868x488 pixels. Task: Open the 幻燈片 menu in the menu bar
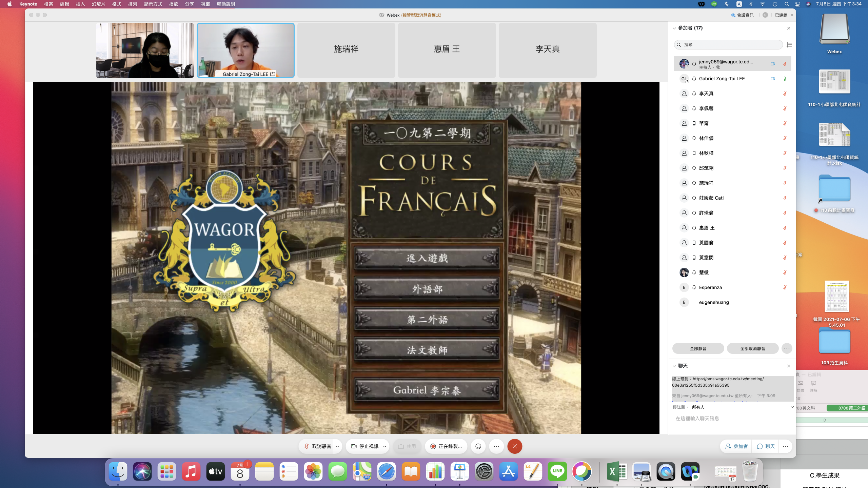(x=98, y=4)
